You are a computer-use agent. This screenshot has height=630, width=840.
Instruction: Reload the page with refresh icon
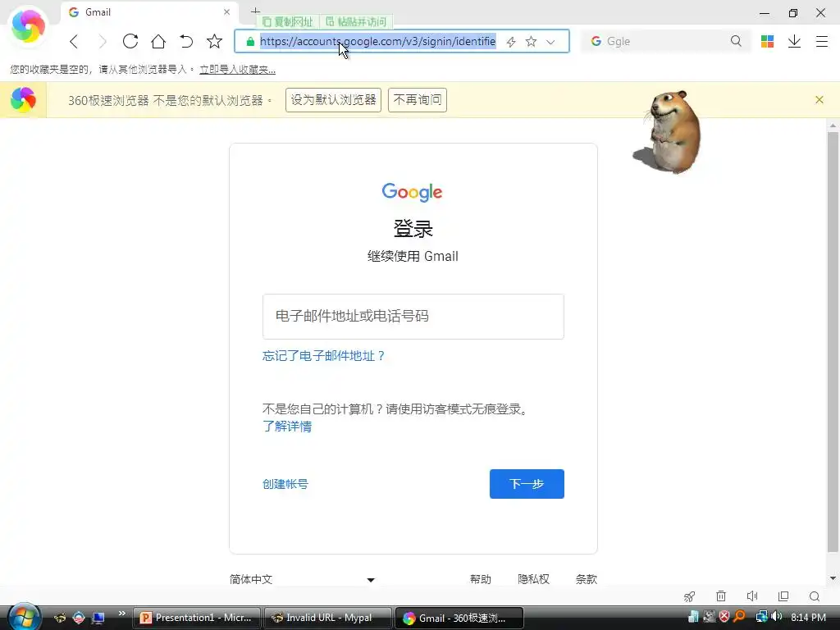tap(130, 41)
